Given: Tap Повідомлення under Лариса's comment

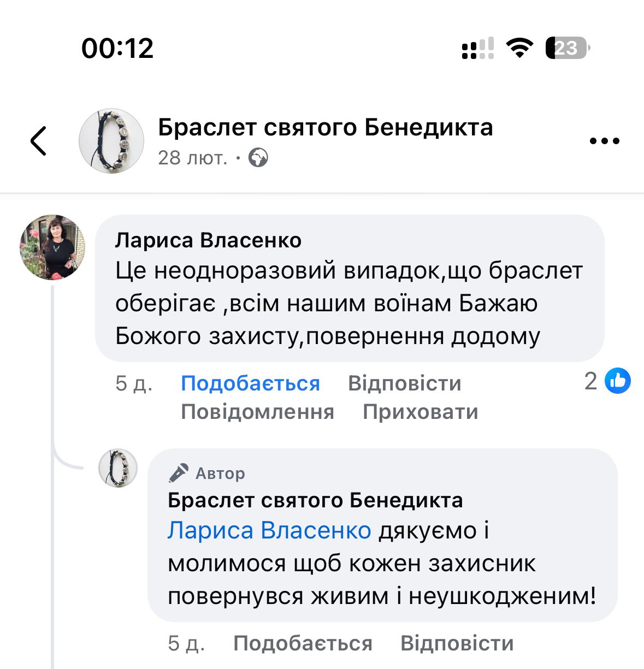Looking at the screenshot, I should (257, 412).
